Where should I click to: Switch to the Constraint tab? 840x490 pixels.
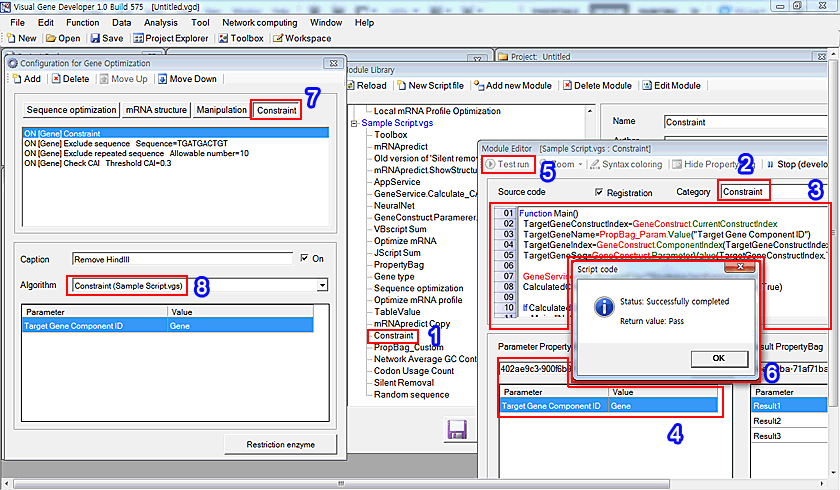click(x=276, y=110)
